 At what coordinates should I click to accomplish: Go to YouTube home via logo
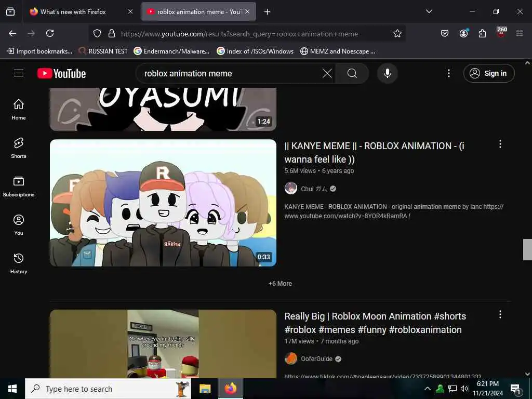pos(62,73)
